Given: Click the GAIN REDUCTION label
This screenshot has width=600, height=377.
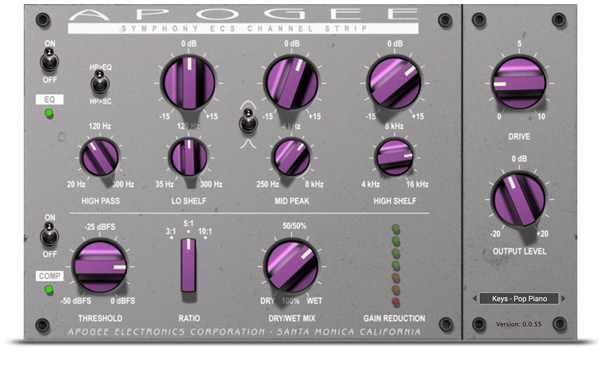Looking at the screenshot, I should coord(394,318).
